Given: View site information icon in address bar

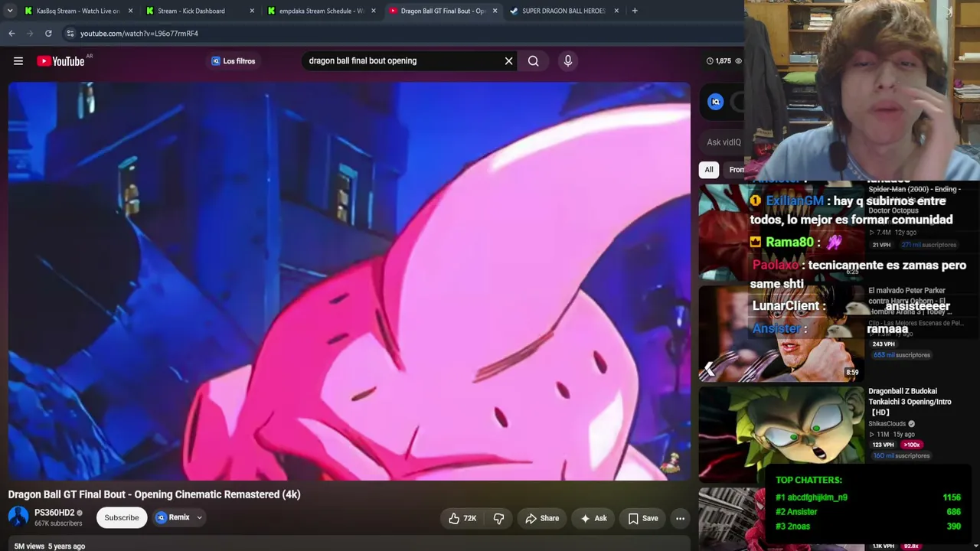Looking at the screenshot, I should 70,34.
